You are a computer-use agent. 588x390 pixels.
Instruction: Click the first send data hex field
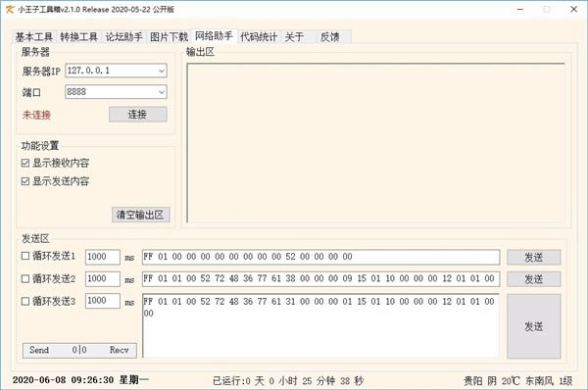point(321,257)
